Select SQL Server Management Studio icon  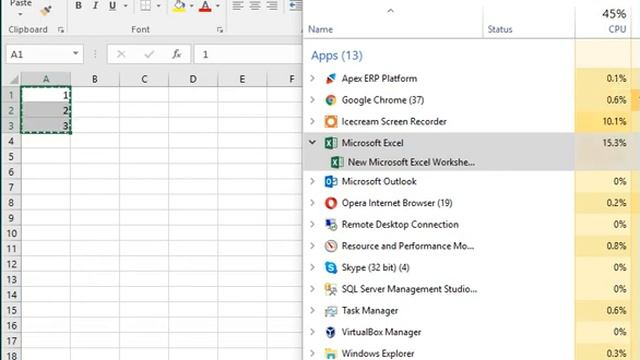pos(331,289)
